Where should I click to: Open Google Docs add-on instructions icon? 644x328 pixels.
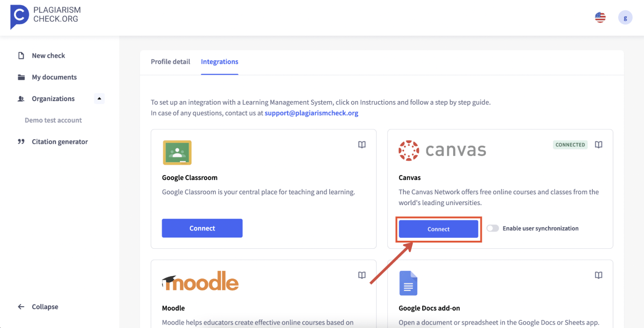[x=599, y=275]
